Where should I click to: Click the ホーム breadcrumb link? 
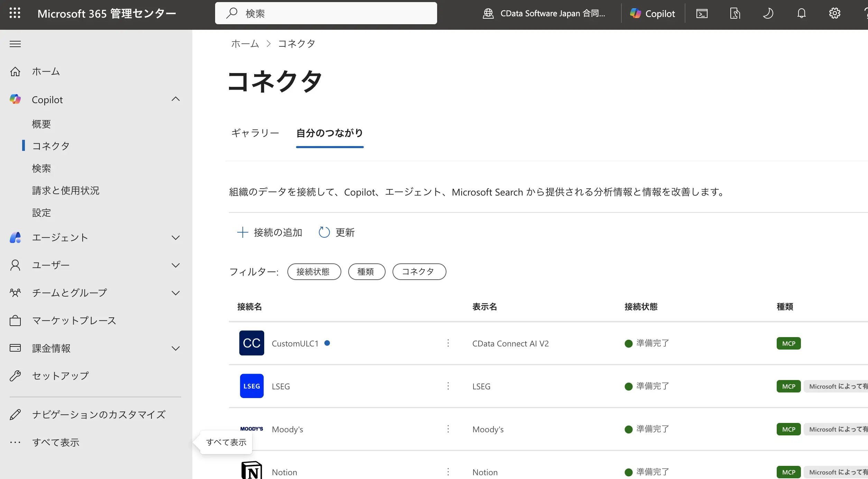245,44
